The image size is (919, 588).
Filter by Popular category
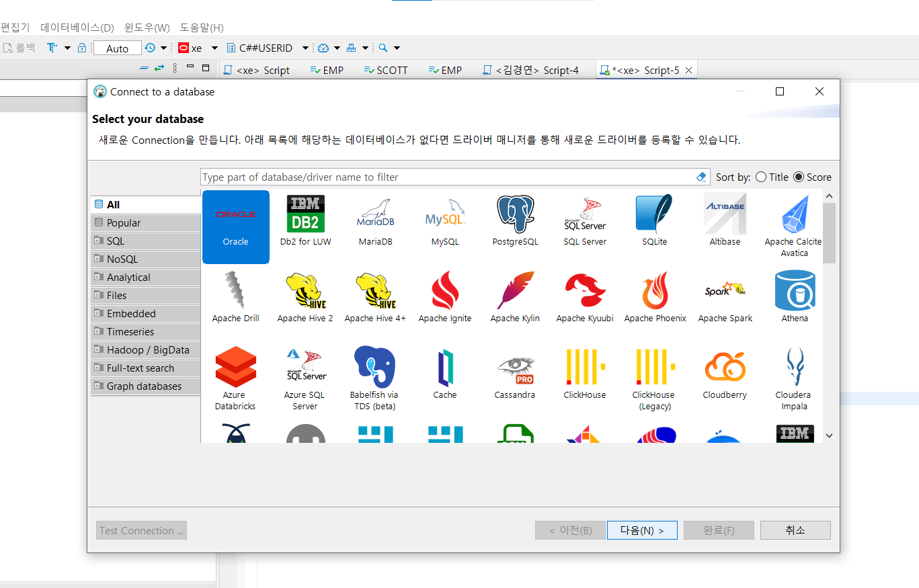145,223
